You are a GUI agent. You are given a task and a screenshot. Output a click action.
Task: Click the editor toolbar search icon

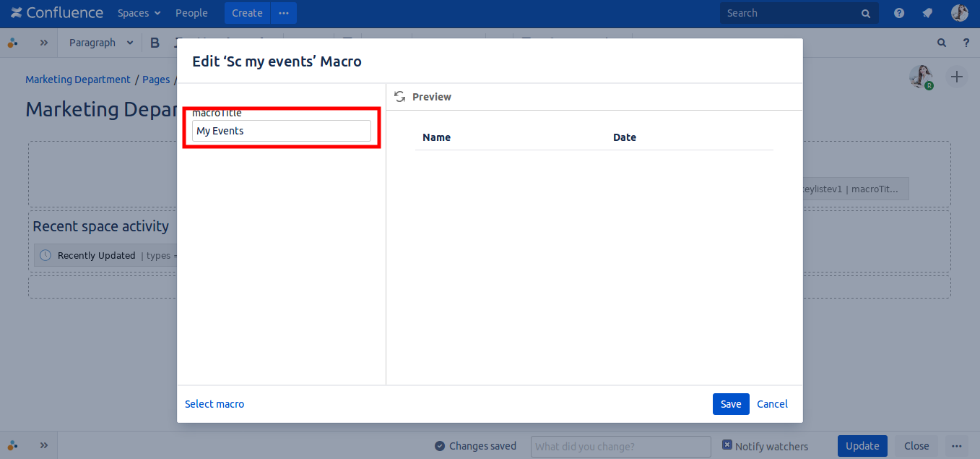pyautogui.click(x=942, y=43)
